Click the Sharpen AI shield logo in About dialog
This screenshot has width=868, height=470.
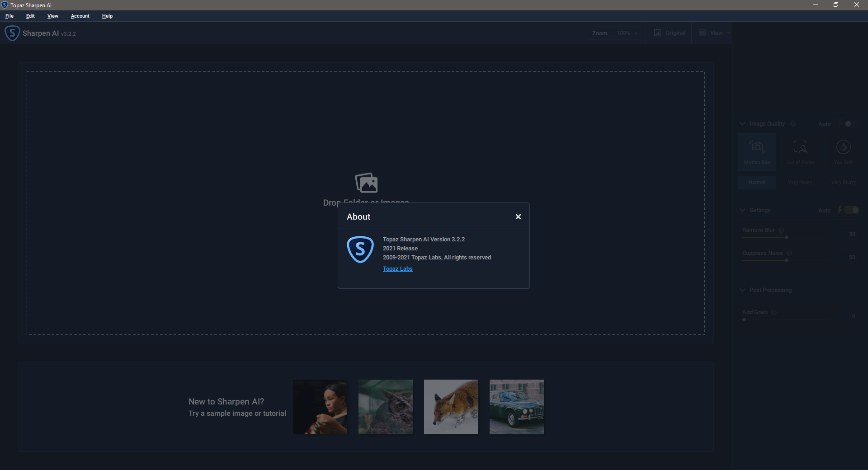[360, 249]
